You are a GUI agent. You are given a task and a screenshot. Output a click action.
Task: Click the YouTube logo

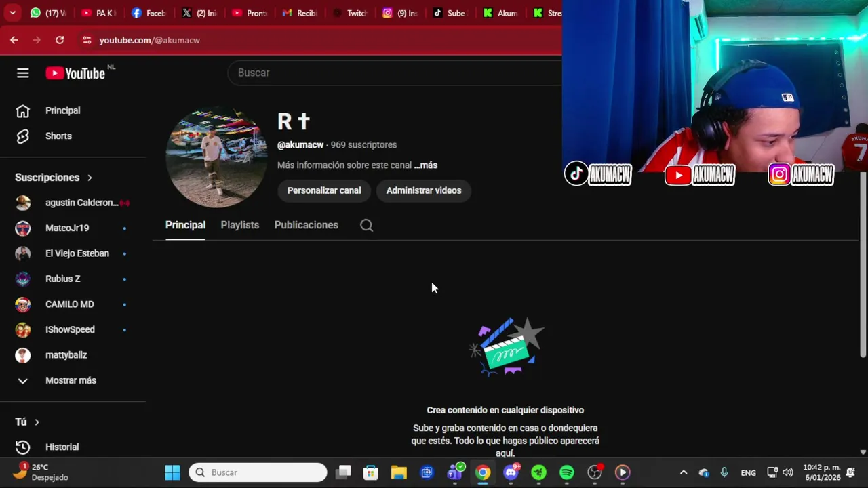point(75,73)
